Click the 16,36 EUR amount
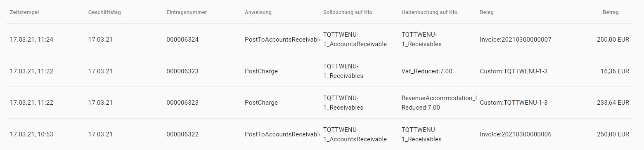The height and width of the screenshot is (150, 644). (x=615, y=71)
